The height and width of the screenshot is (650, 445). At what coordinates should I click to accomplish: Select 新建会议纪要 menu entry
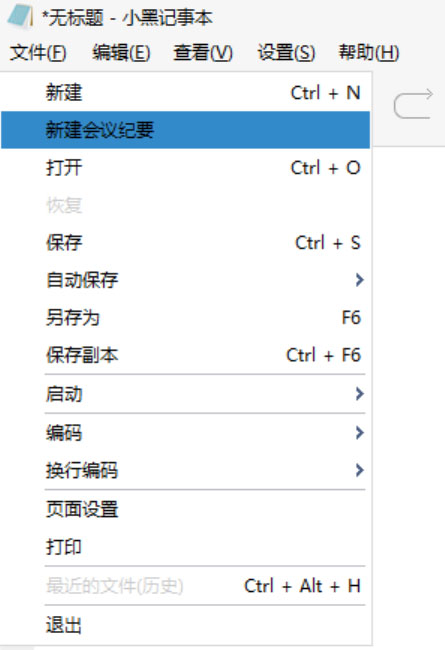[x=185, y=130]
